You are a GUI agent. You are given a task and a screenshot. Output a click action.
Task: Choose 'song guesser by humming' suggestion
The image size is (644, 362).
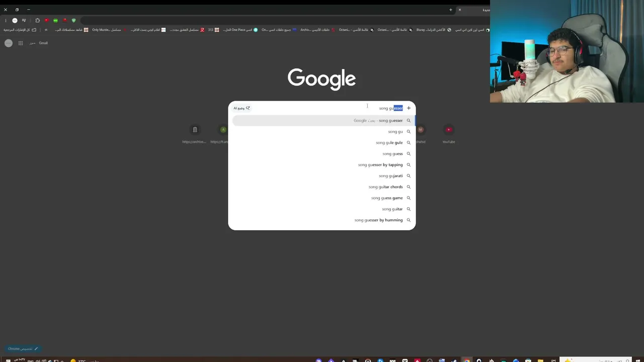click(x=322, y=220)
